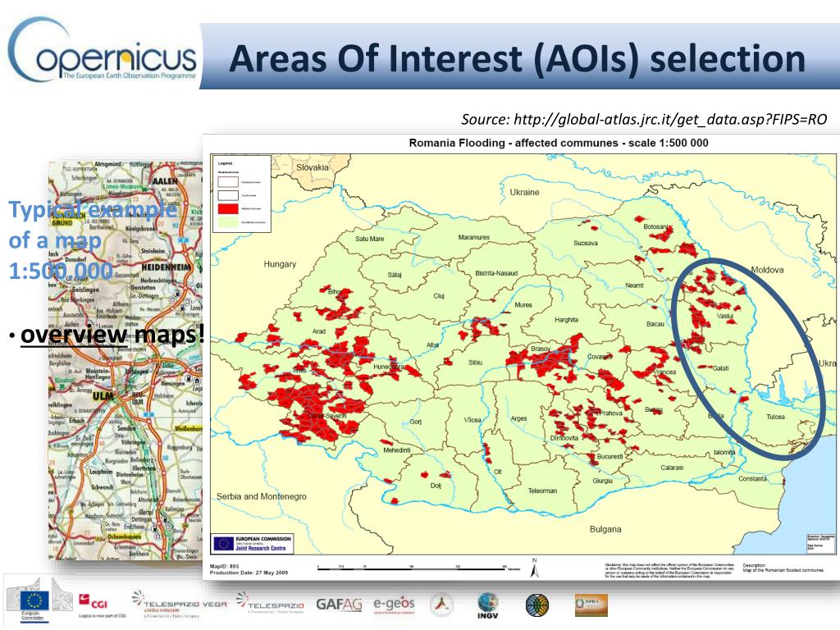Viewport: 840px width, 630px height.
Task: Click the 'Tulcea' county label
Action: click(775, 417)
